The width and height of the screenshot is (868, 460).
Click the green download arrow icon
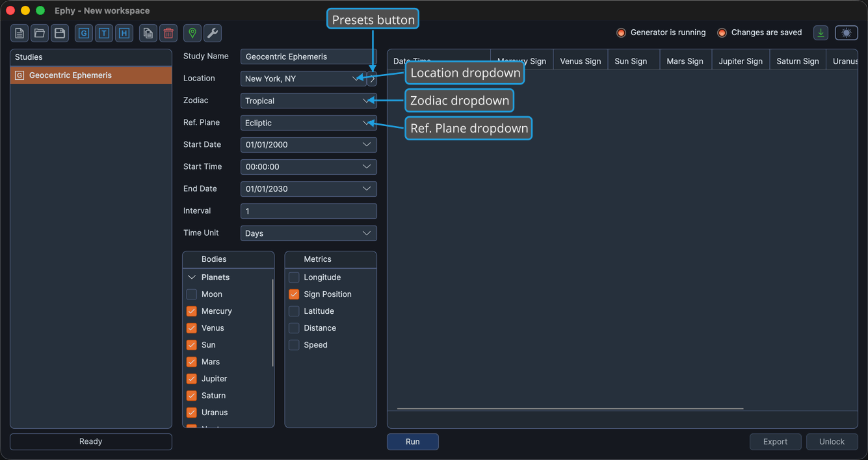821,32
